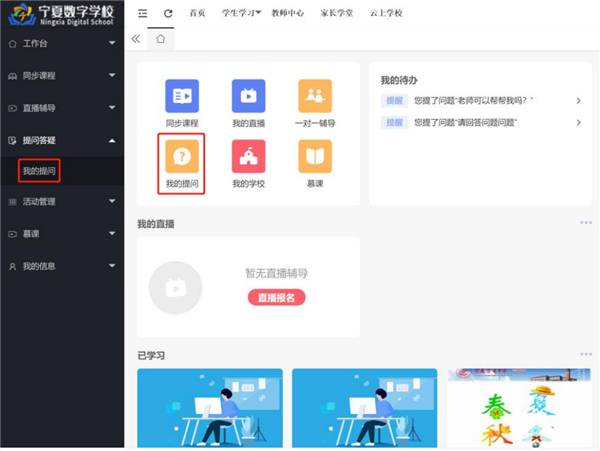
Task: Expand the 我的信息 sidebar dropdown arrow
Action: pos(112,265)
